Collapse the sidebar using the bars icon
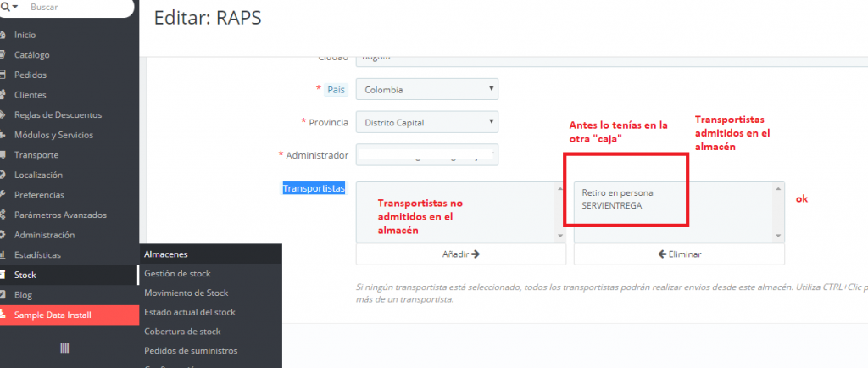 click(x=65, y=348)
